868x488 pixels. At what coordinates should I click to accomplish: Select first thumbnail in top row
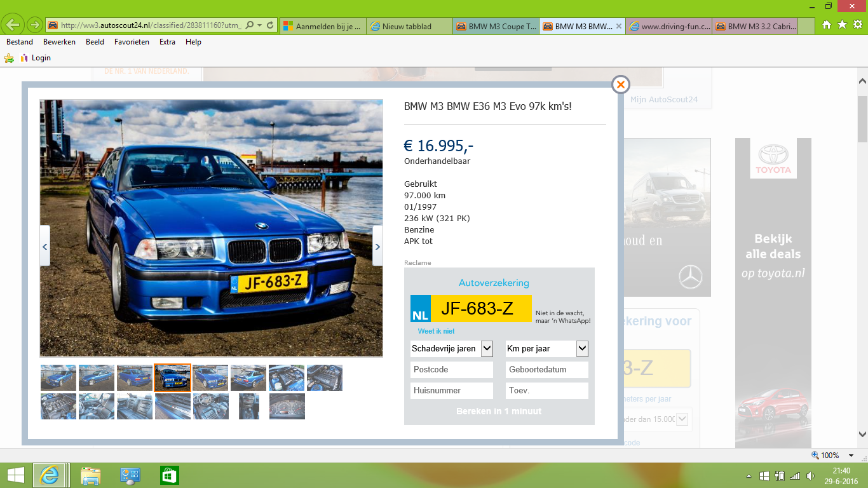(58, 377)
